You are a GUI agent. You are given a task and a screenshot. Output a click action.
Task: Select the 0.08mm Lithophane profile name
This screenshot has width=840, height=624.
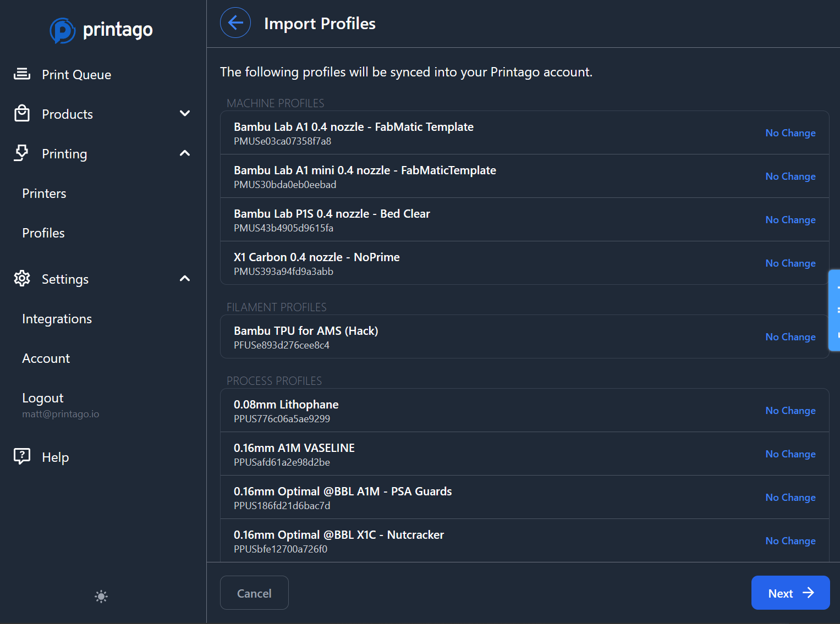coord(286,405)
